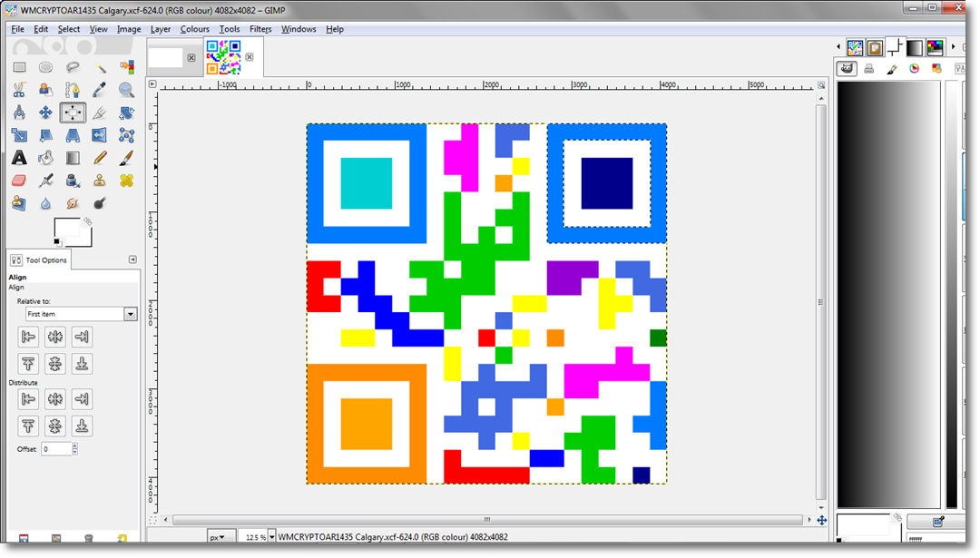
Task: Switch to the colourful QR image tab thumbnail
Action: pyautogui.click(x=224, y=57)
